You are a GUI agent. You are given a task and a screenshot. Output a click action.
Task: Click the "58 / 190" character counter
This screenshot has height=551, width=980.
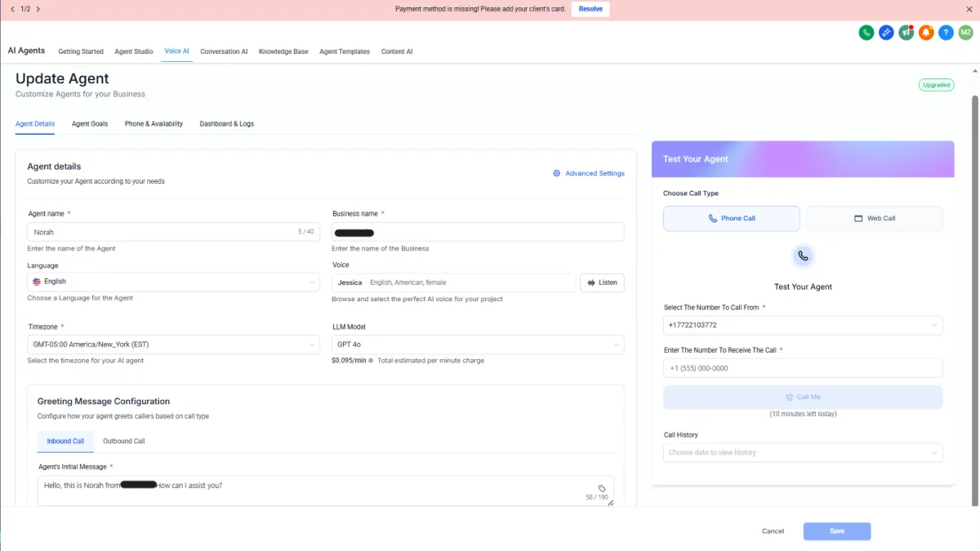[x=597, y=497]
